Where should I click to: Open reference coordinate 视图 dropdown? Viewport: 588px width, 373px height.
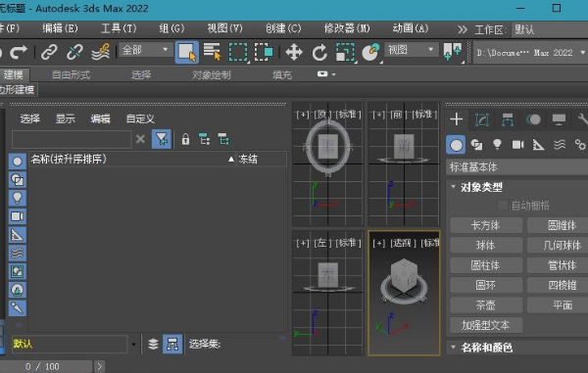(412, 50)
